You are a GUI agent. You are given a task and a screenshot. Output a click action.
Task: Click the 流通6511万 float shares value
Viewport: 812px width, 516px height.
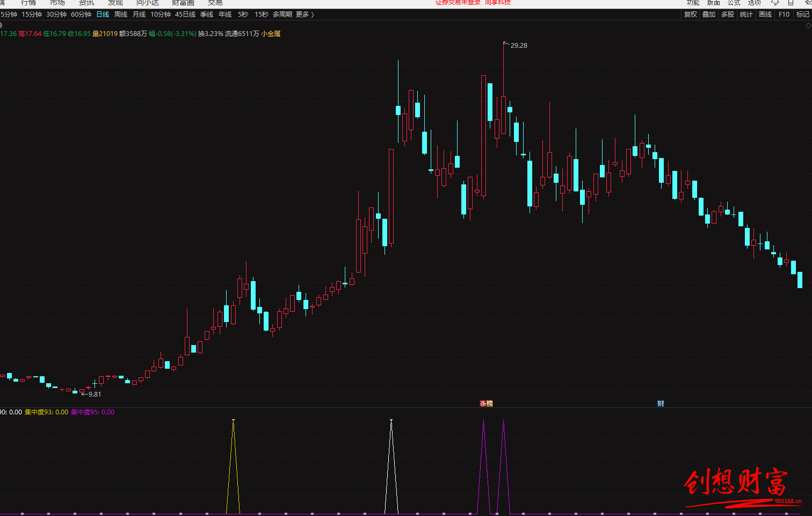point(242,34)
